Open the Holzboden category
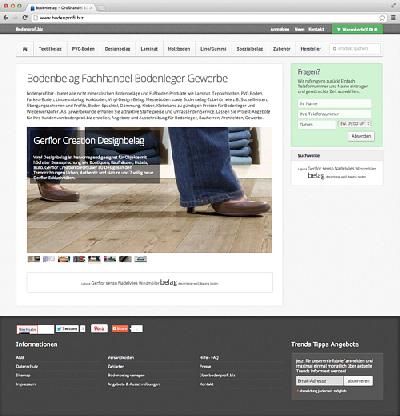 coord(179,49)
